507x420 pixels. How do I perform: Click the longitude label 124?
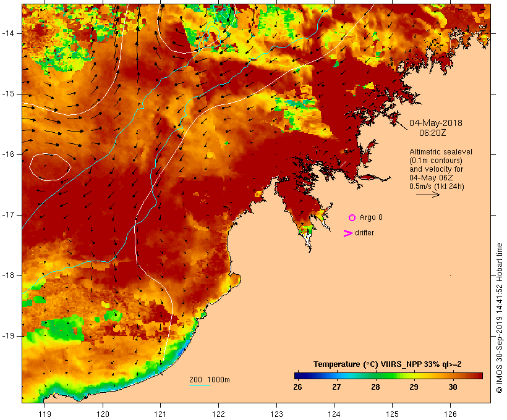pyautogui.click(x=334, y=414)
